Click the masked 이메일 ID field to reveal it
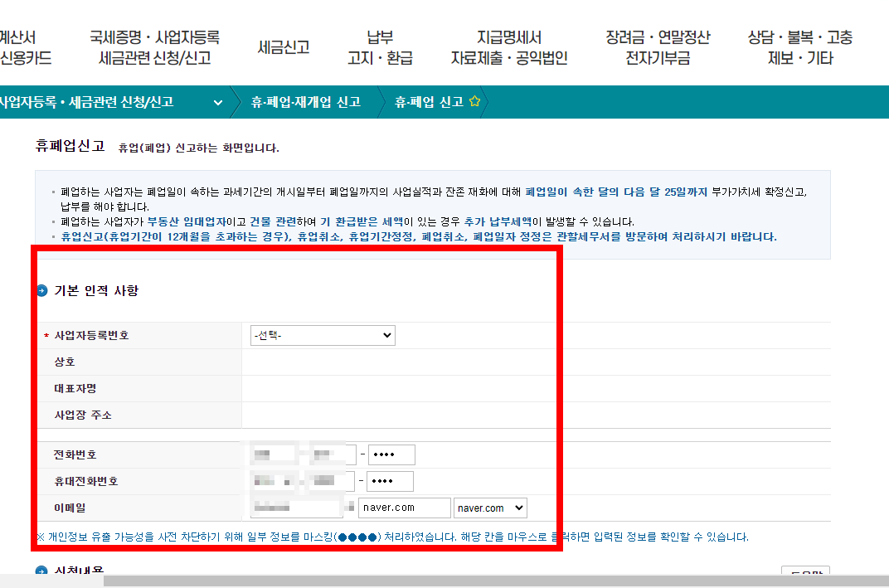Viewport: 889px width, 588px height. pyautogui.click(x=296, y=508)
